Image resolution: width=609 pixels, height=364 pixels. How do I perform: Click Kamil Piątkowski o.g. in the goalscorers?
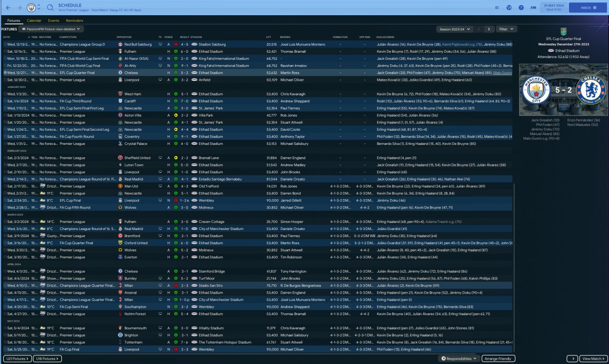463,44
